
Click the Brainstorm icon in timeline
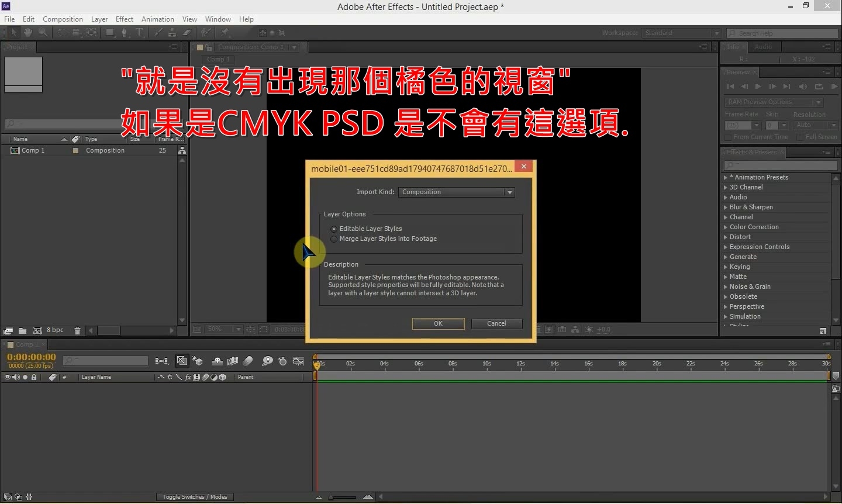click(268, 361)
